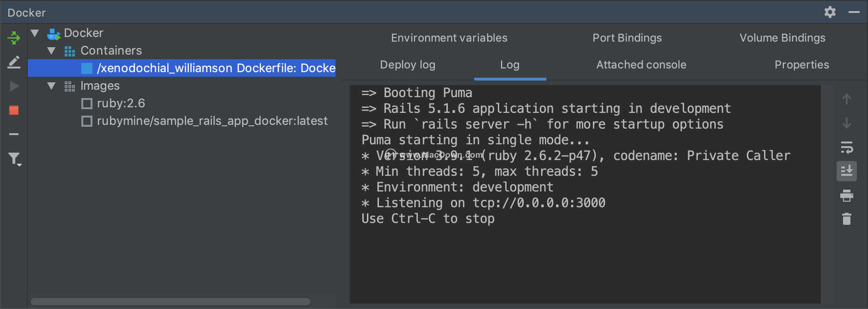Click the Containers grid icon
The width and height of the screenshot is (868, 309).
tap(70, 51)
